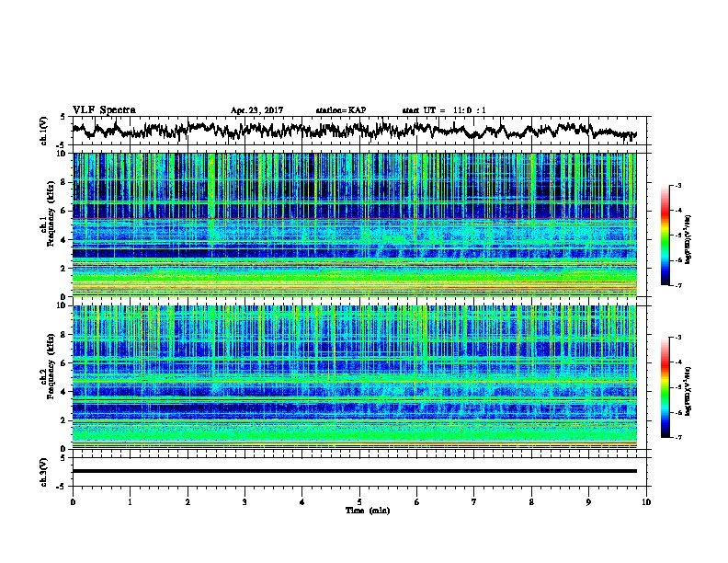Select the date text "Apr. 23, 2017"
This screenshot has height=563, width=728.
click(256, 110)
